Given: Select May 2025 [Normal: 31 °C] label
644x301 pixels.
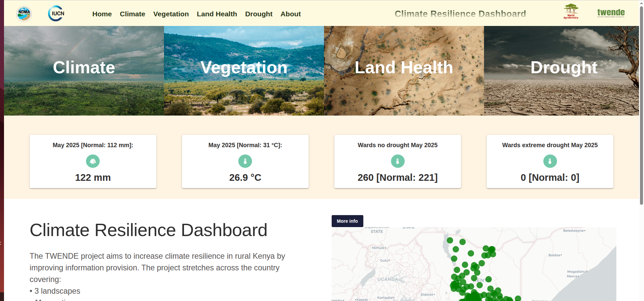Looking at the screenshot, I should pyautogui.click(x=245, y=145).
